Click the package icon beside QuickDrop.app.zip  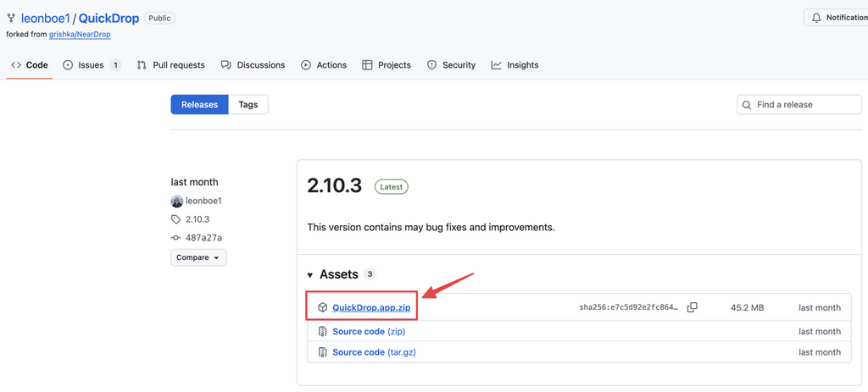[x=322, y=307]
